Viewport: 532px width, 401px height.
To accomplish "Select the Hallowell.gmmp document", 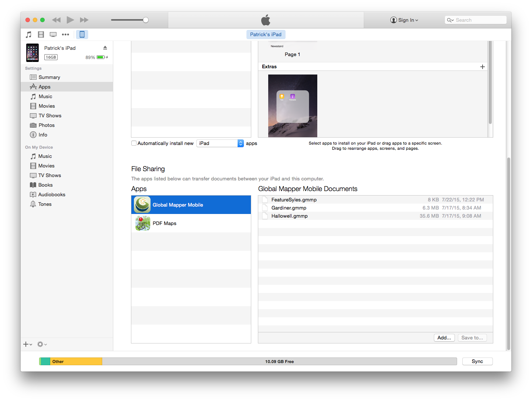I will tap(376, 216).
